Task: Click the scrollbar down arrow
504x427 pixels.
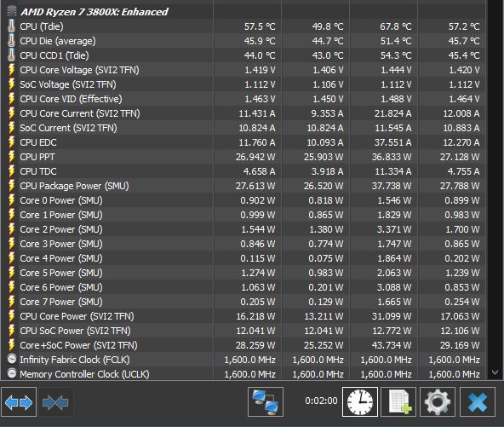Action: click(x=495, y=372)
